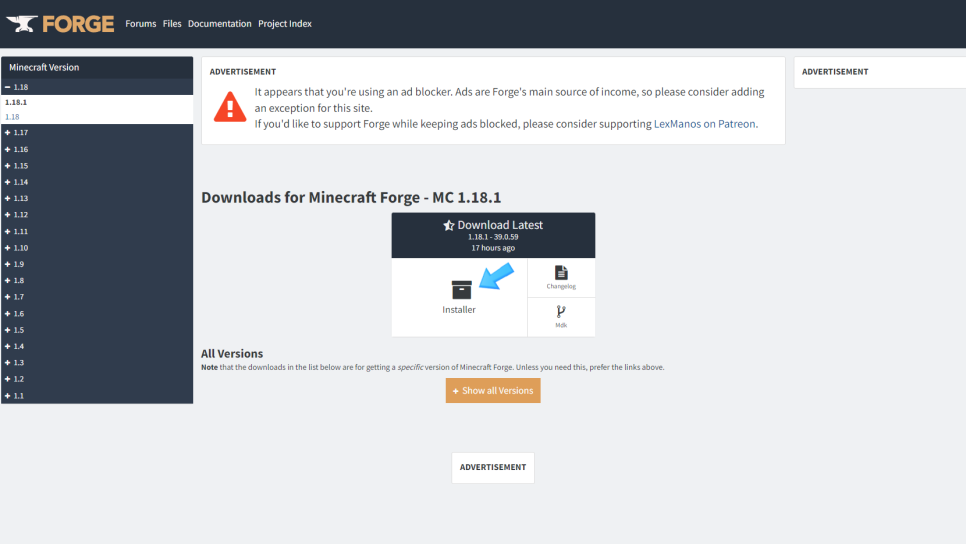Click the "17 hours ago" timestamp

click(x=493, y=248)
